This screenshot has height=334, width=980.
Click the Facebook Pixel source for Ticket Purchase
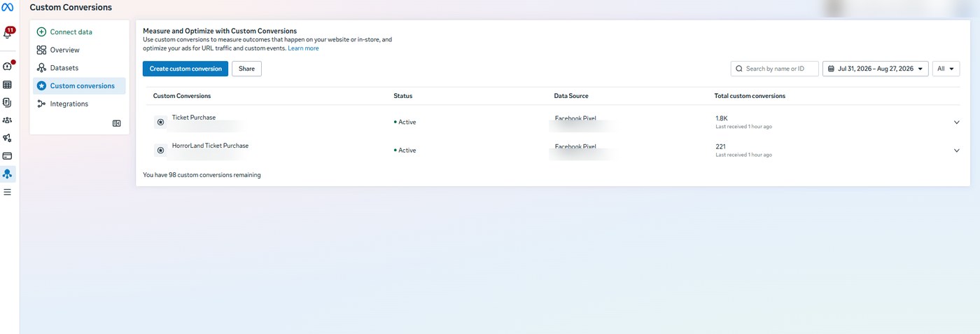(575, 118)
